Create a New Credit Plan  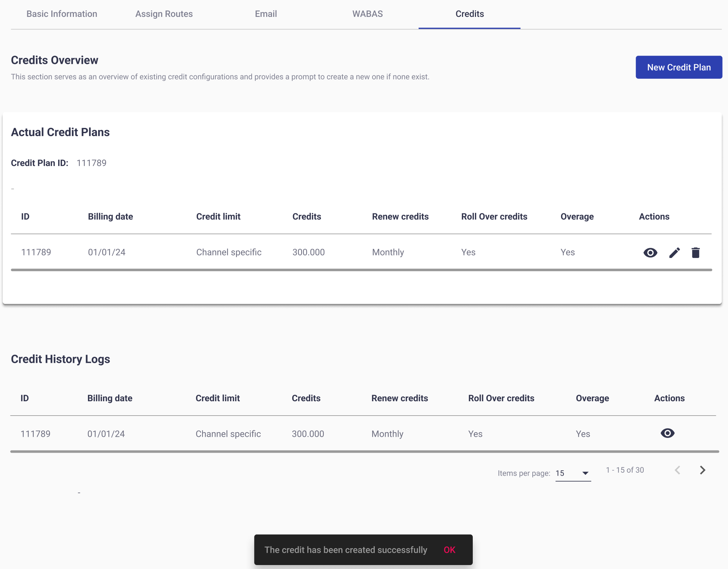click(679, 67)
